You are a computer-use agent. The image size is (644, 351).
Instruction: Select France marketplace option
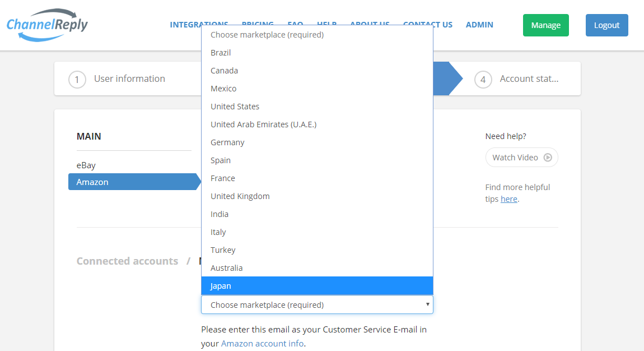pos(317,178)
